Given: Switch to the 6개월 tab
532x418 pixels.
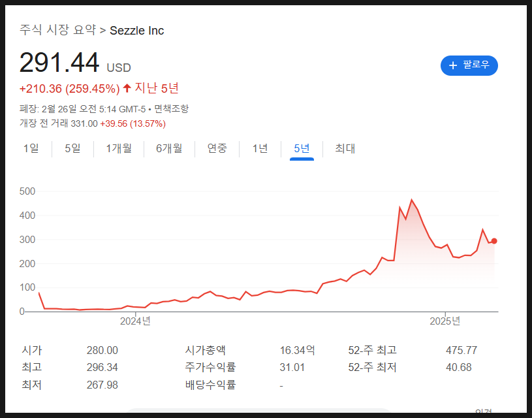Looking at the screenshot, I should tap(169, 148).
